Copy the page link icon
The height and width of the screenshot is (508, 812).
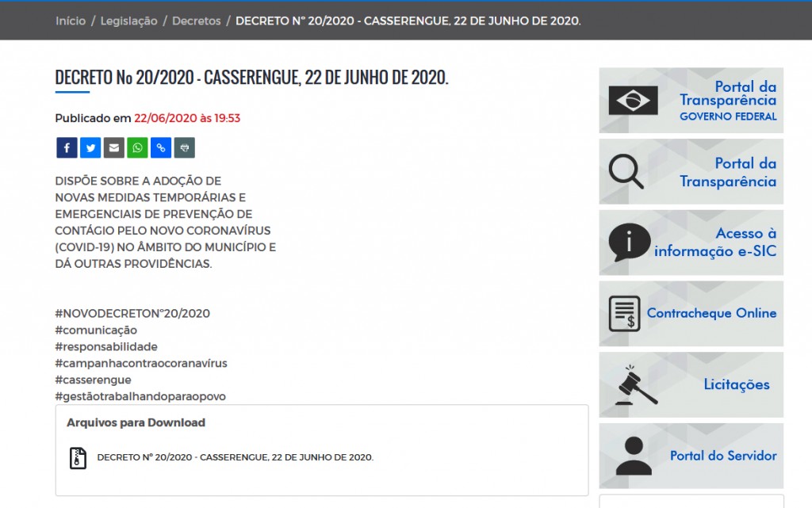coord(161,148)
